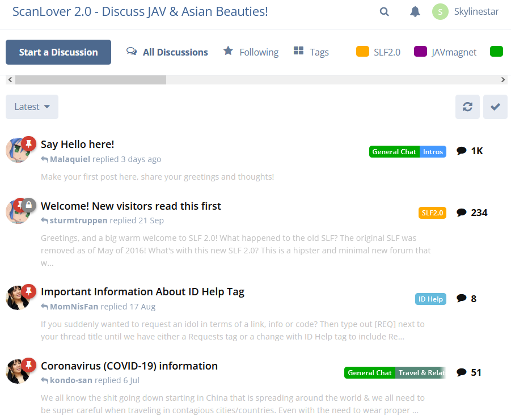Open notifications bell icon
511x420 pixels.
click(x=415, y=12)
